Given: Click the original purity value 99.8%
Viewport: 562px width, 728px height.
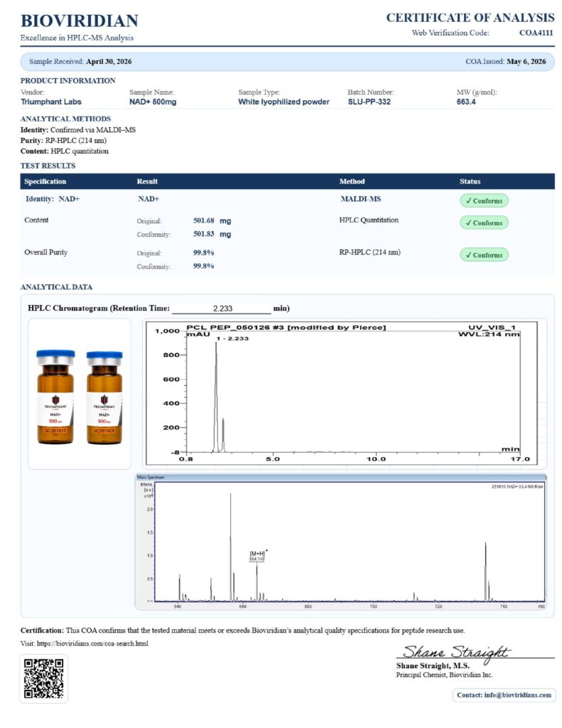Looking at the screenshot, I should (203, 252).
